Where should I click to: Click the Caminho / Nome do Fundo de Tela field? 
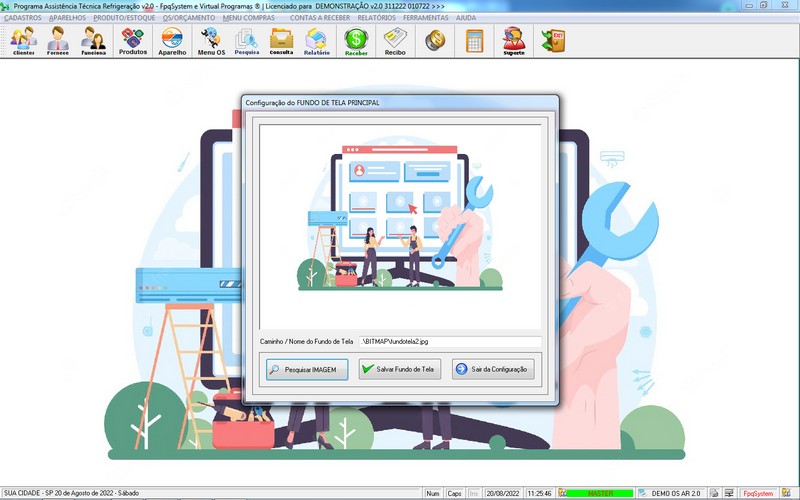click(450, 341)
